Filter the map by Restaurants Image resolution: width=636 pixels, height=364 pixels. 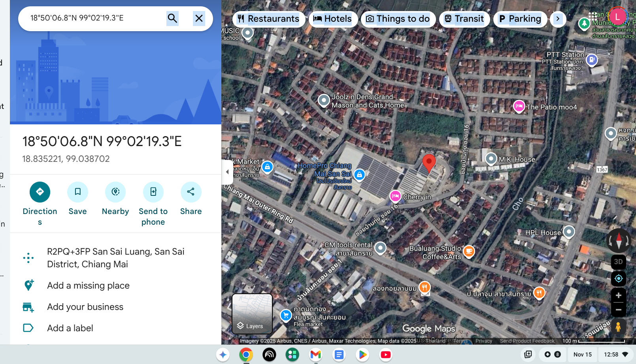269,19
